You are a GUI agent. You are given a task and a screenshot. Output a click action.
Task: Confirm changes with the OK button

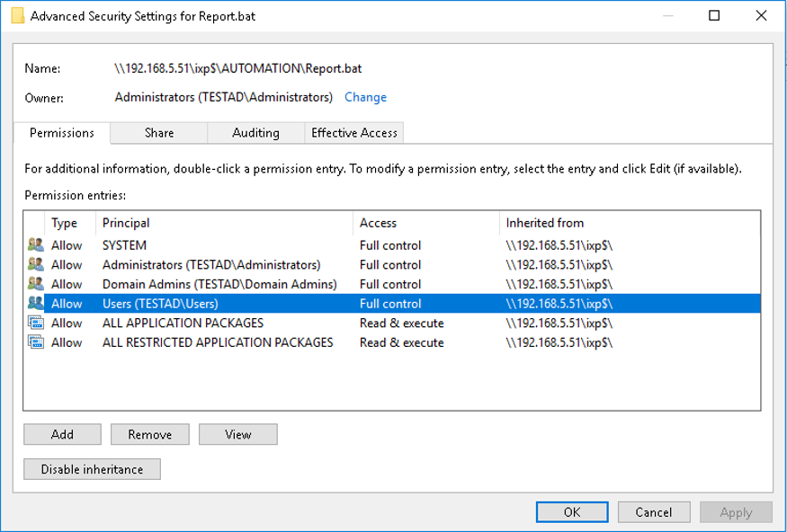click(x=572, y=511)
